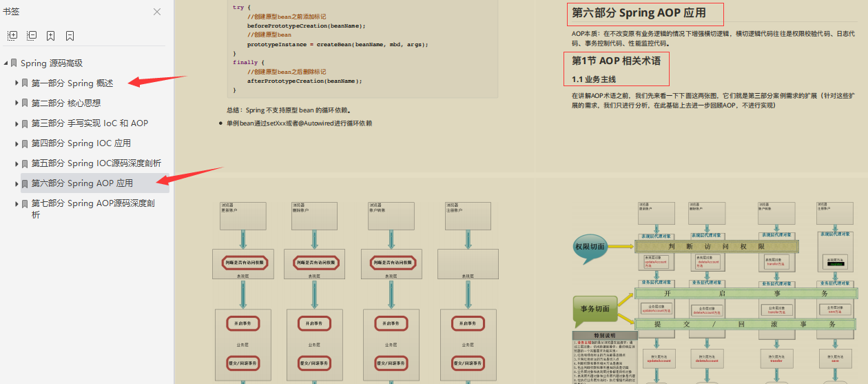This screenshot has height=384, width=868.
Task: Click the 特别说明 notes box
Action: (x=606, y=357)
